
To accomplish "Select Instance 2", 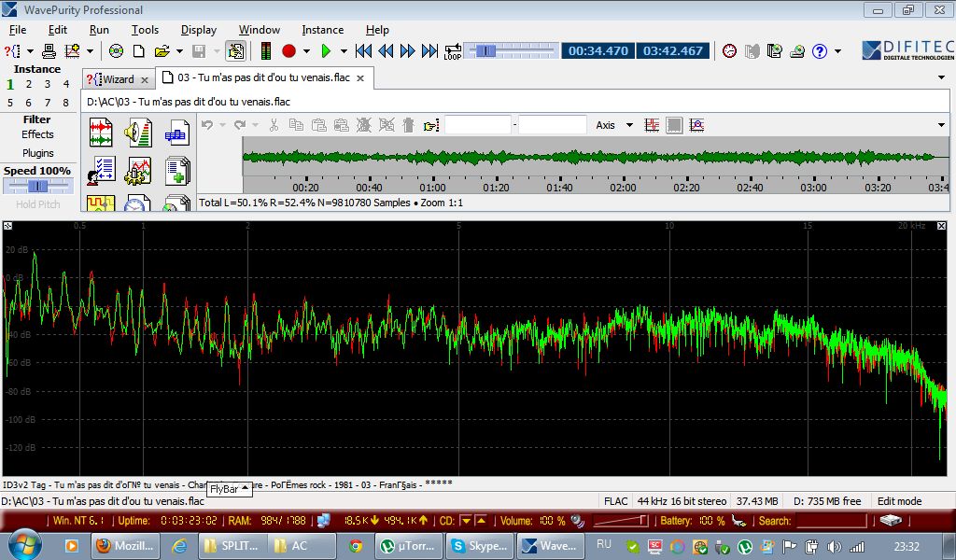I will pos(29,84).
